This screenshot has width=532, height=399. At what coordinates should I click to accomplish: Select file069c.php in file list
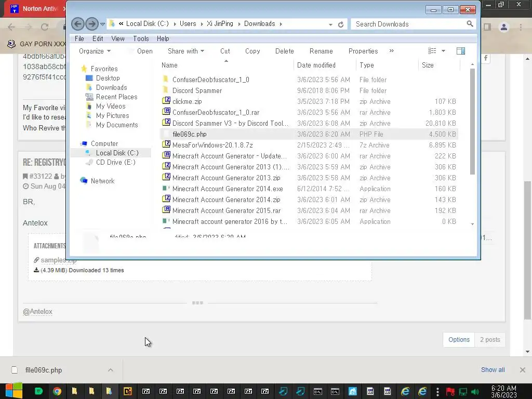coord(309,135)
